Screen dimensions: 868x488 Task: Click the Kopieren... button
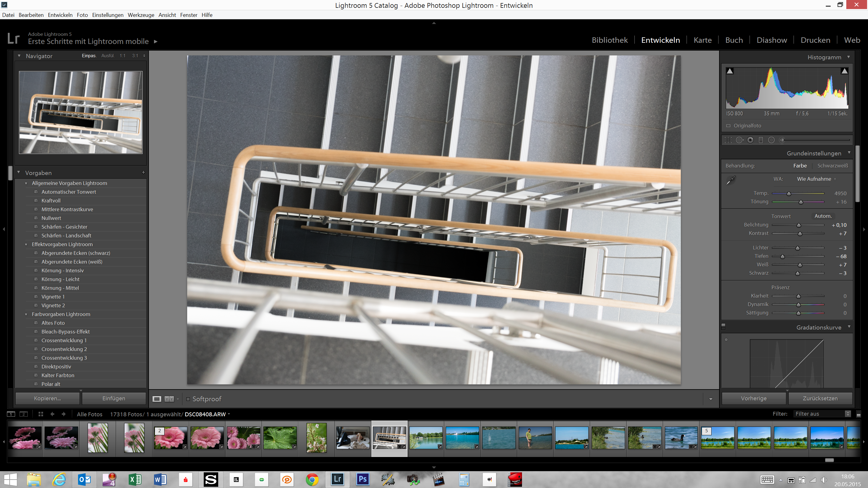[47, 398]
